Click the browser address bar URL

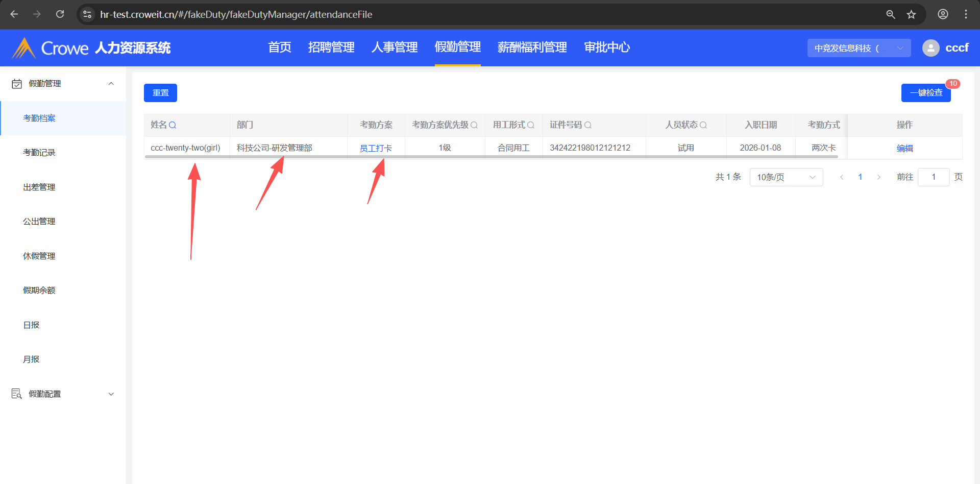[x=236, y=14]
